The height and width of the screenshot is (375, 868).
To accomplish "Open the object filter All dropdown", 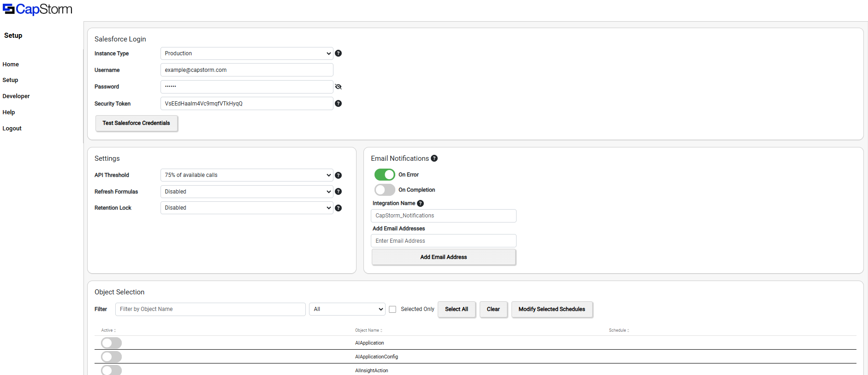I will click(347, 309).
